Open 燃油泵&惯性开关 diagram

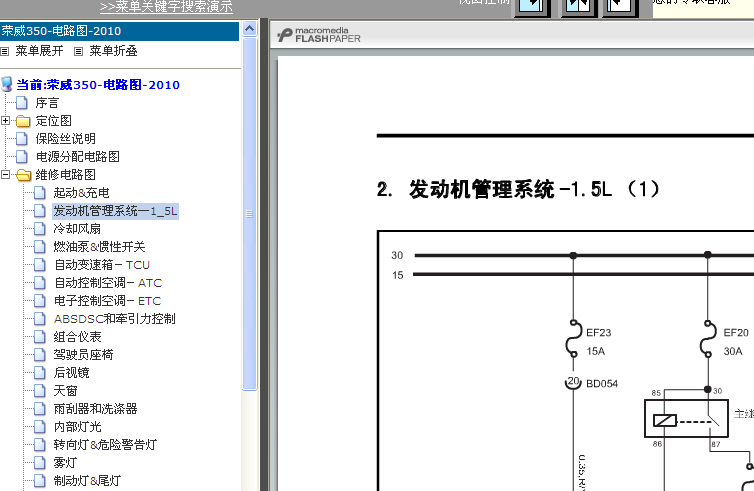[99, 247]
